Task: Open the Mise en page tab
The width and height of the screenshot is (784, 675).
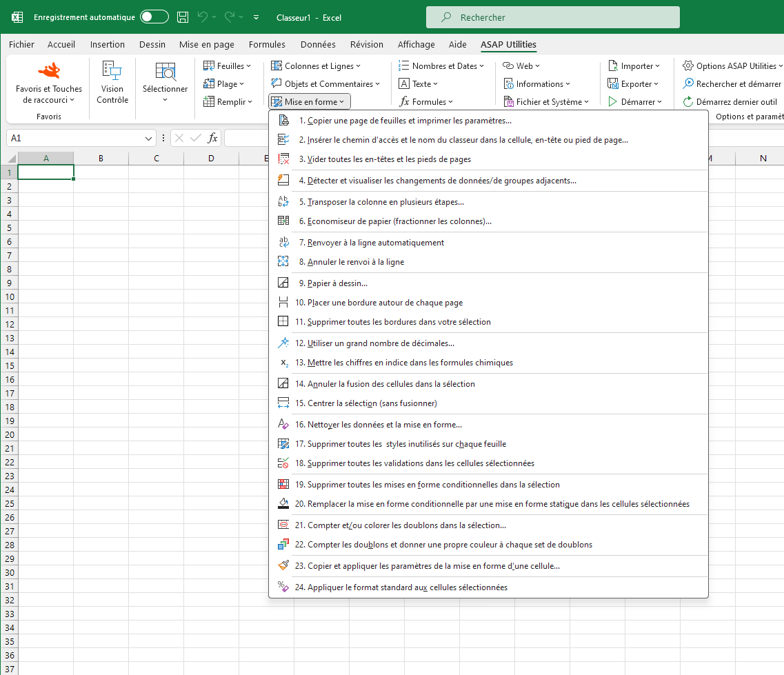Action: 206,45
